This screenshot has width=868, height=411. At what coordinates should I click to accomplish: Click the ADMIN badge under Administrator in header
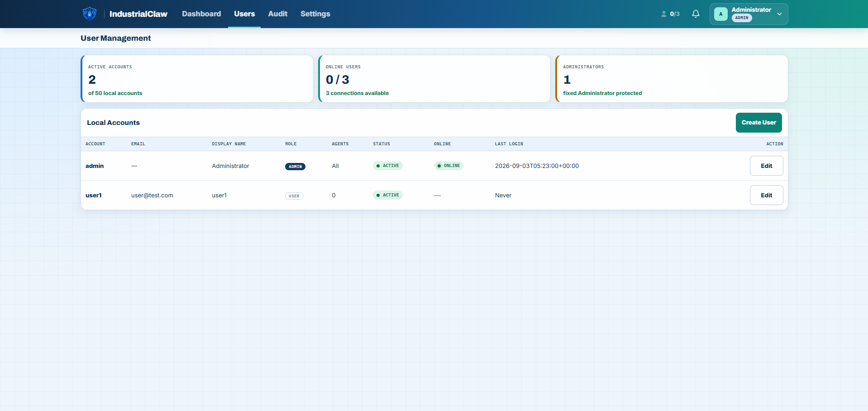pos(742,18)
